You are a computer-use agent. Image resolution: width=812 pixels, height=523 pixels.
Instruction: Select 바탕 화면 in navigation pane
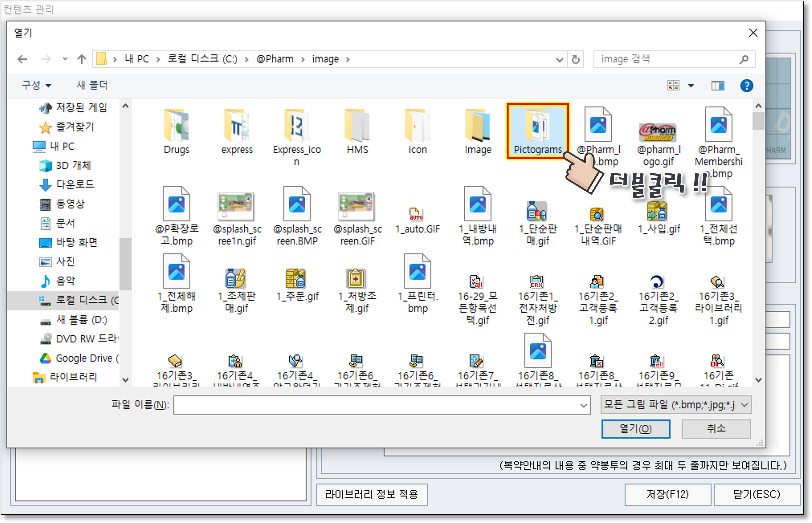(x=76, y=242)
